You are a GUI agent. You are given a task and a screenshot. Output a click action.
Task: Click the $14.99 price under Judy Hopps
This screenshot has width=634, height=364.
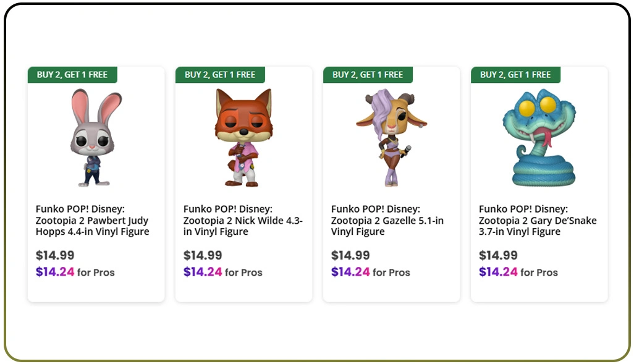pos(55,255)
